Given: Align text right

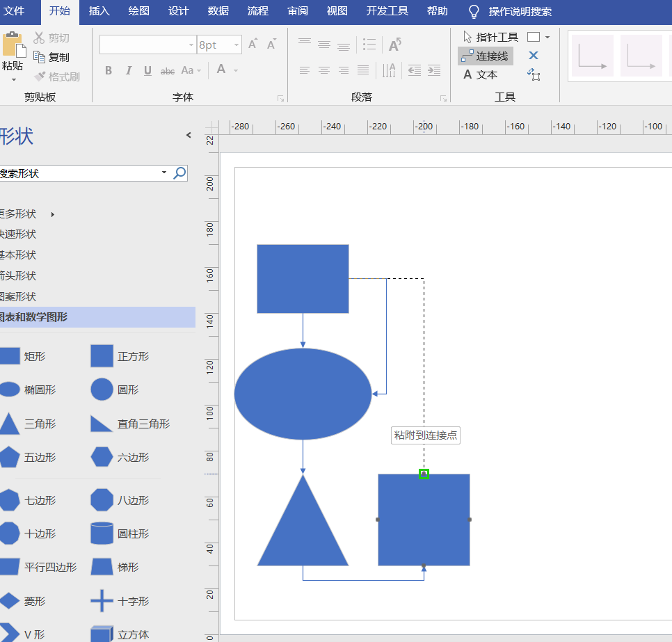Looking at the screenshot, I should click(343, 70).
